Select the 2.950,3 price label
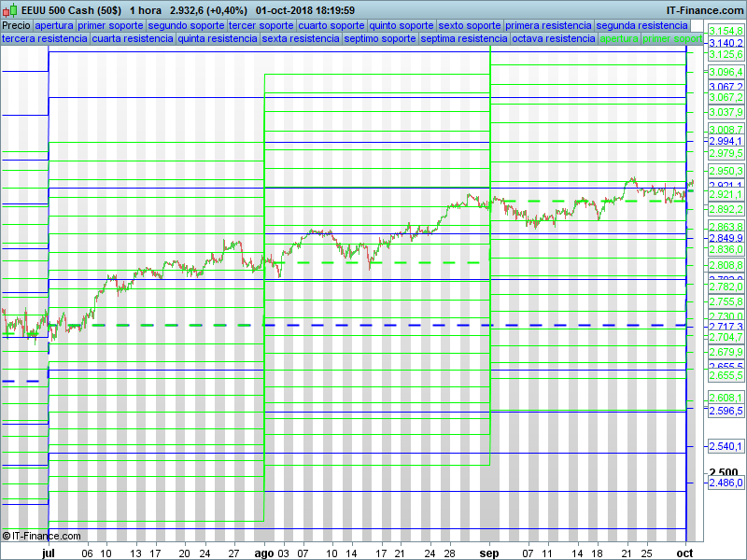747x560 pixels. tap(726, 171)
